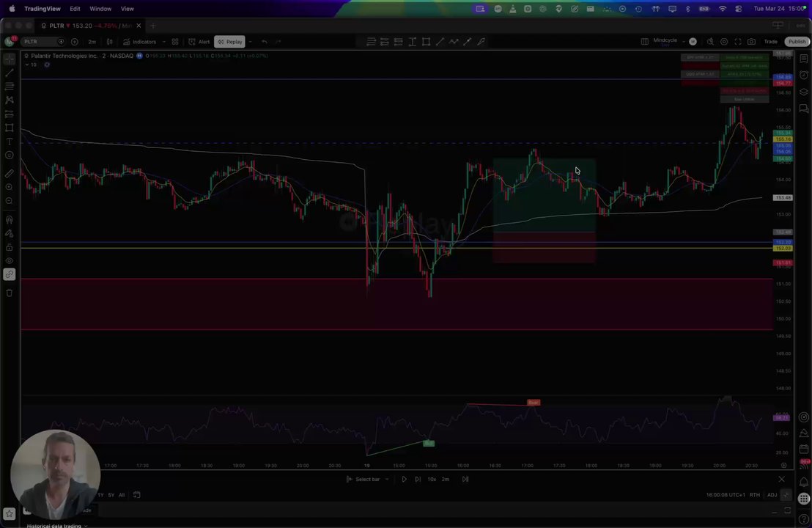Click the Alert button
The width and height of the screenshot is (812, 528).
coord(199,42)
